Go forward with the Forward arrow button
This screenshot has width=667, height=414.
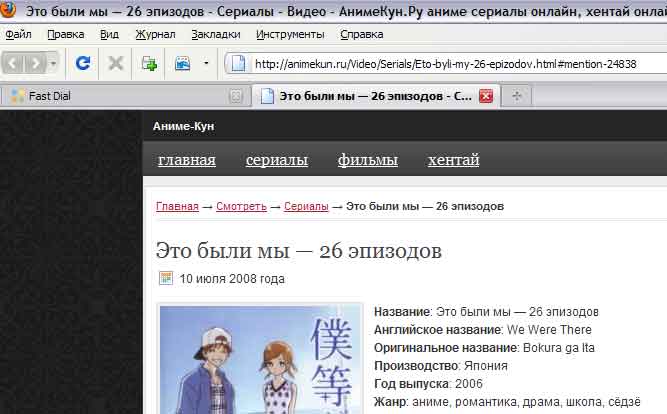(36, 64)
